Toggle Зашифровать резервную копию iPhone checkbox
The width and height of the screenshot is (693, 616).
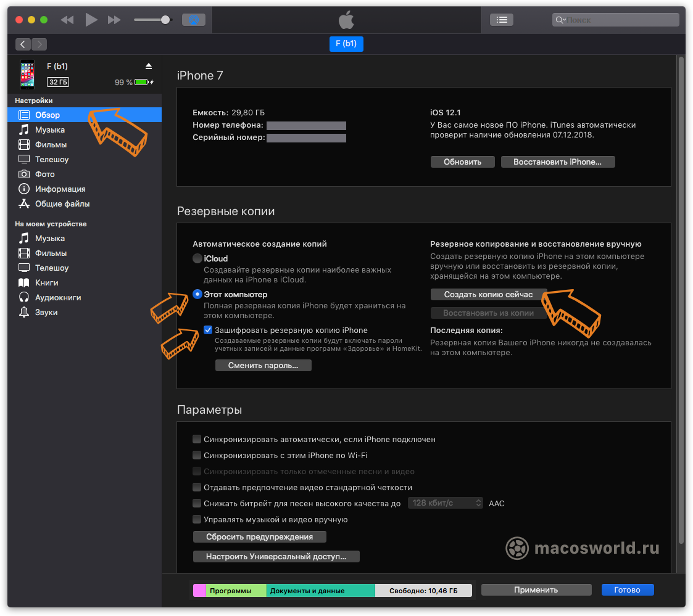click(x=208, y=330)
